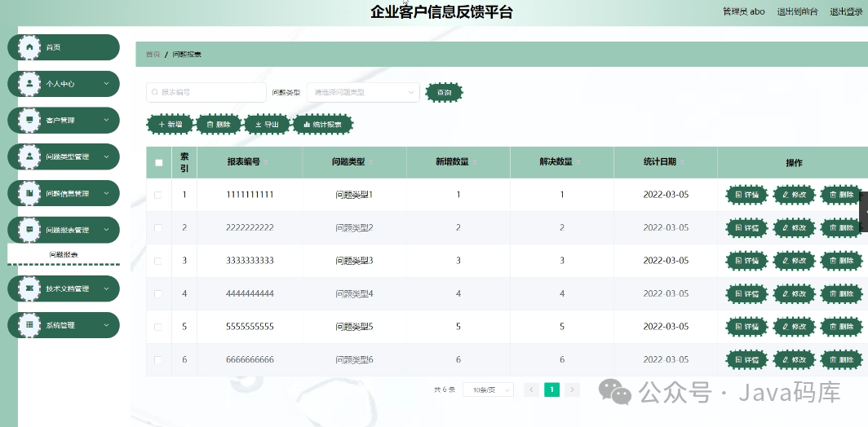The height and width of the screenshot is (427, 868).
Task: Open 详情 for row 1111111111
Action: point(746,195)
